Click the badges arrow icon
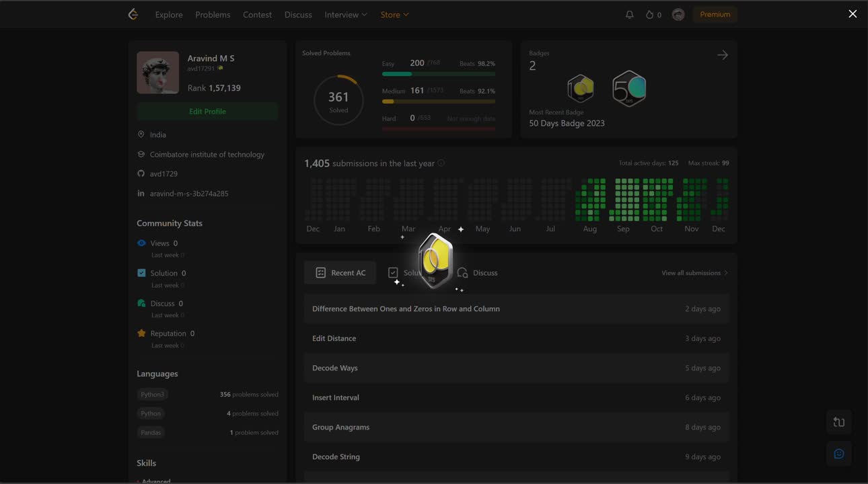868x484 pixels. click(x=722, y=55)
